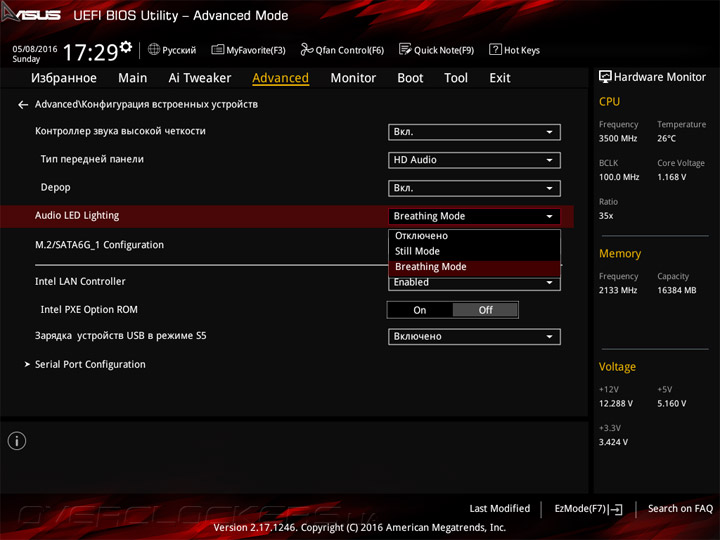This screenshot has height=540, width=720.
Task: Open Qfan Control(F6)
Action: click(x=342, y=50)
